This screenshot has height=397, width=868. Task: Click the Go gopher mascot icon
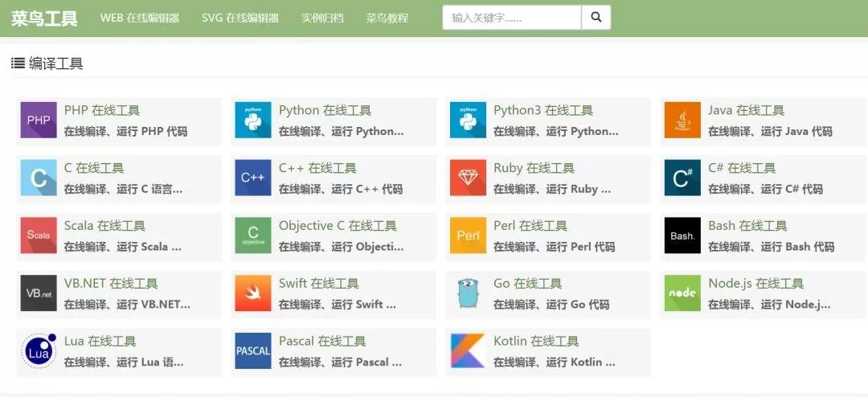(468, 293)
